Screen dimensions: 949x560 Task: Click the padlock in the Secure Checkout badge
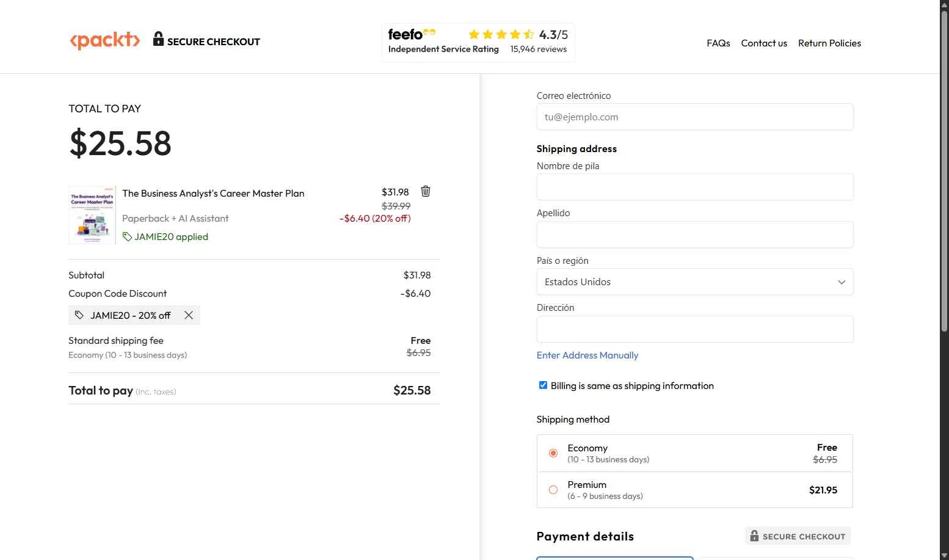pyautogui.click(x=754, y=536)
